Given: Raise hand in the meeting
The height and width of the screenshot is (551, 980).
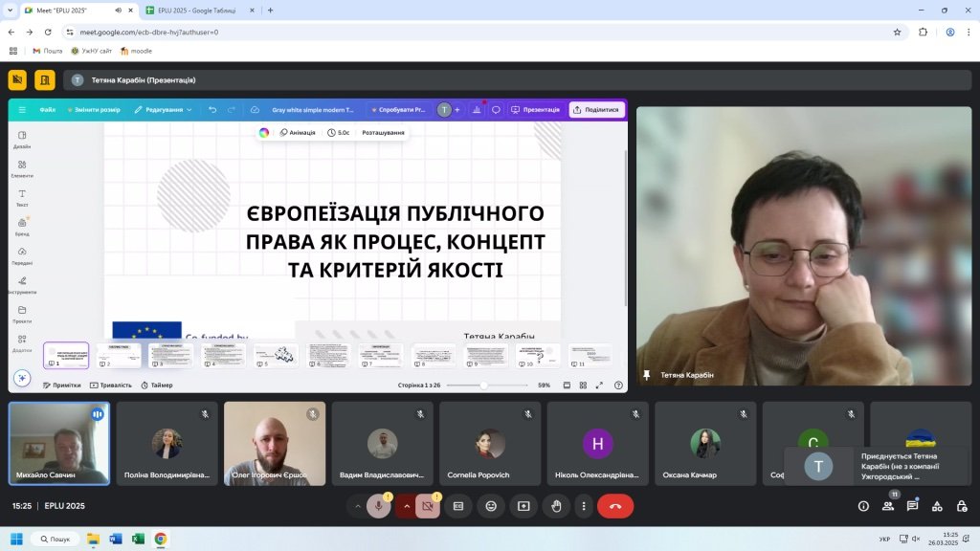Looking at the screenshot, I should tap(556, 506).
